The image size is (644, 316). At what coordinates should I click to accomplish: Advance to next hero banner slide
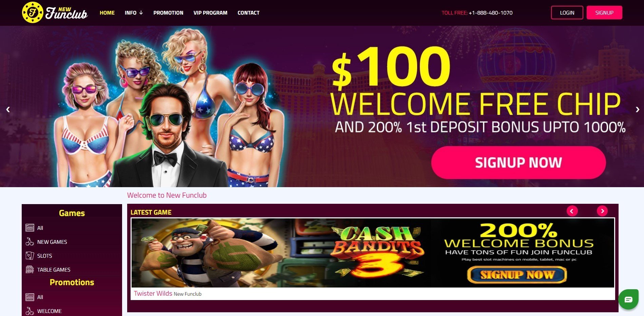click(x=637, y=109)
